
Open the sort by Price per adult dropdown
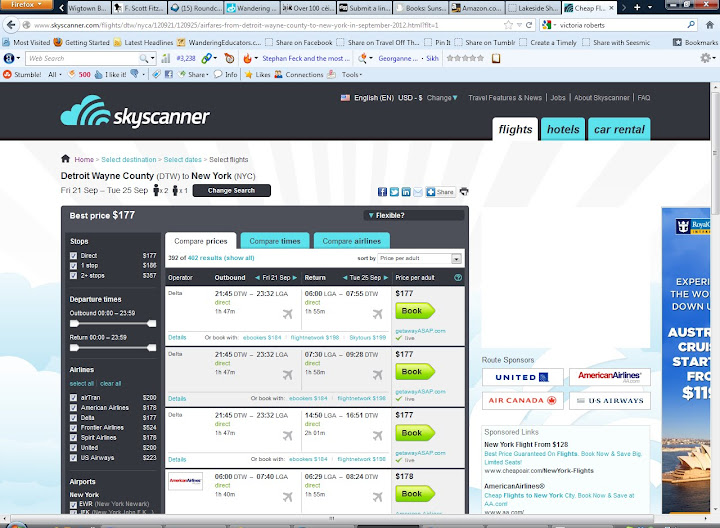[x=419, y=258]
